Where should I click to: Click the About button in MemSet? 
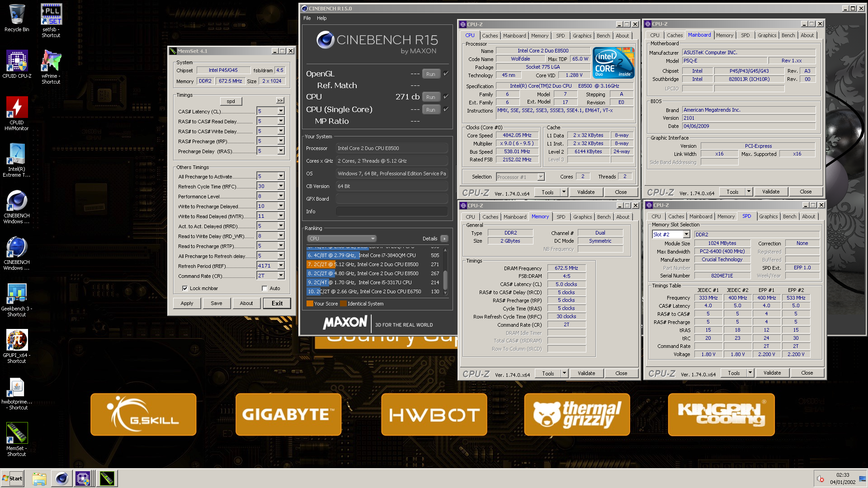click(246, 303)
